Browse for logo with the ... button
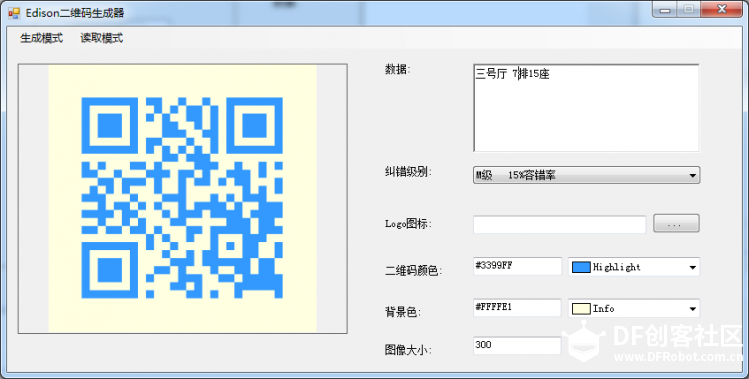The image size is (749, 379). [x=676, y=224]
